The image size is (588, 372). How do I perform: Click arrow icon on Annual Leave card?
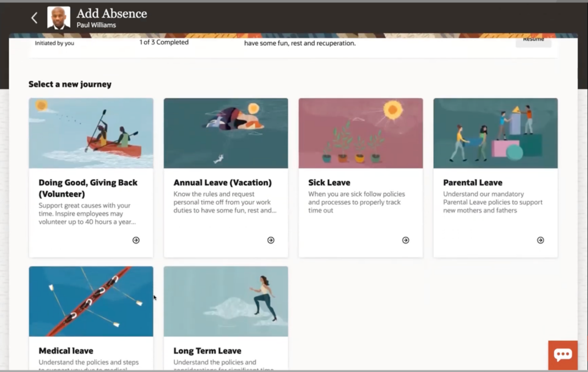click(x=271, y=240)
